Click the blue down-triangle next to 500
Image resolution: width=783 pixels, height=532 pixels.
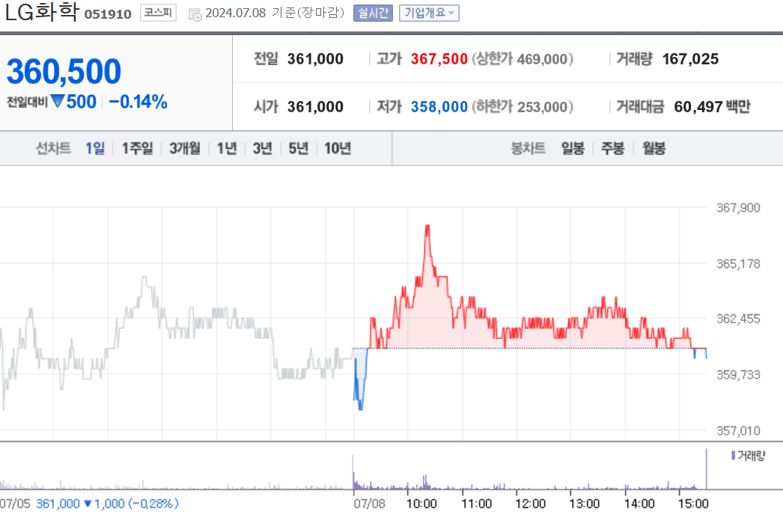click(x=58, y=102)
